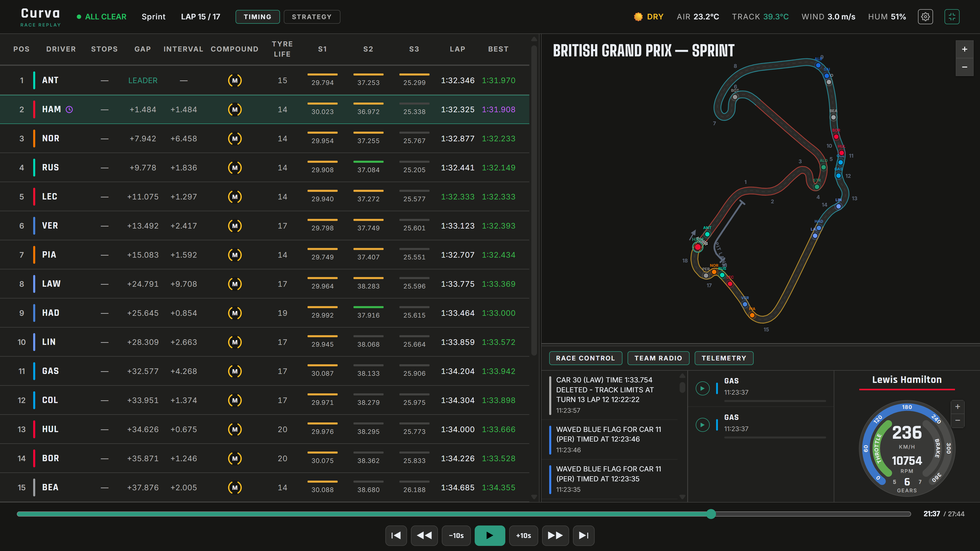This screenshot has width=980, height=551.
Task: Open the TEAM RADIO panel tab
Action: click(x=658, y=358)
